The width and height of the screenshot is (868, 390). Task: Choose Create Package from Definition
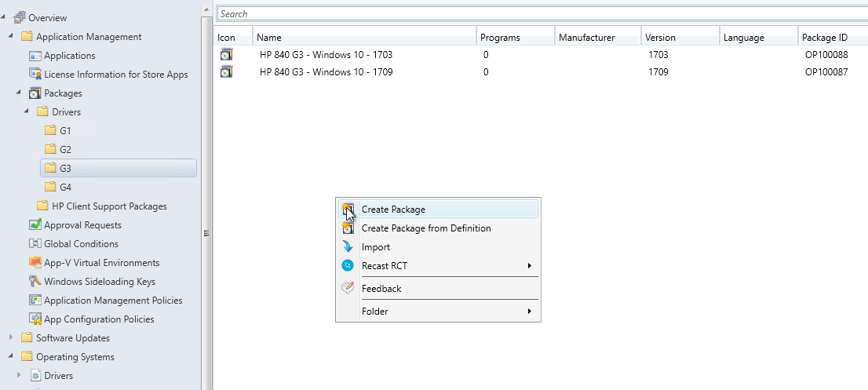click(x=425, y=228)
